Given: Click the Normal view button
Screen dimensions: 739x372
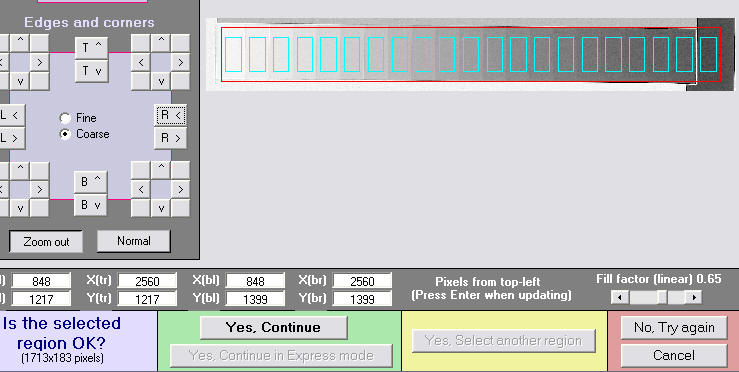Looking at the screenshot, I should 133,241.
